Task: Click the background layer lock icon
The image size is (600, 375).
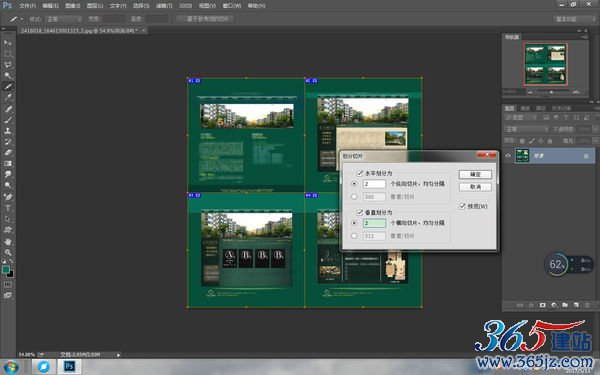Action: (586, 156)
